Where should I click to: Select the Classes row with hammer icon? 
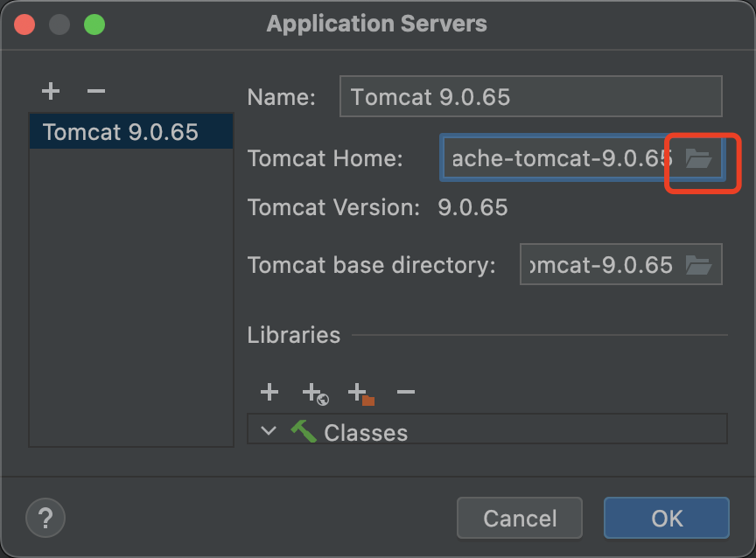[487, 429]
